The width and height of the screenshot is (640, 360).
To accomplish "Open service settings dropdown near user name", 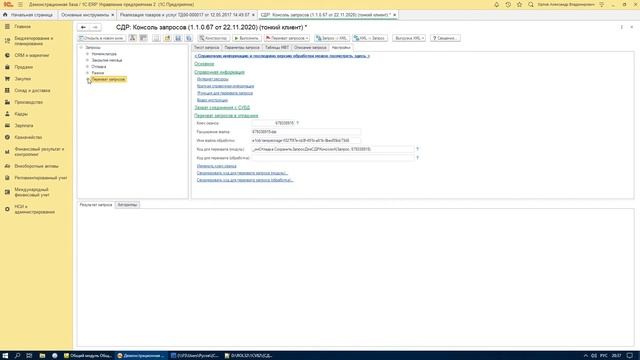I will (602, 4).
